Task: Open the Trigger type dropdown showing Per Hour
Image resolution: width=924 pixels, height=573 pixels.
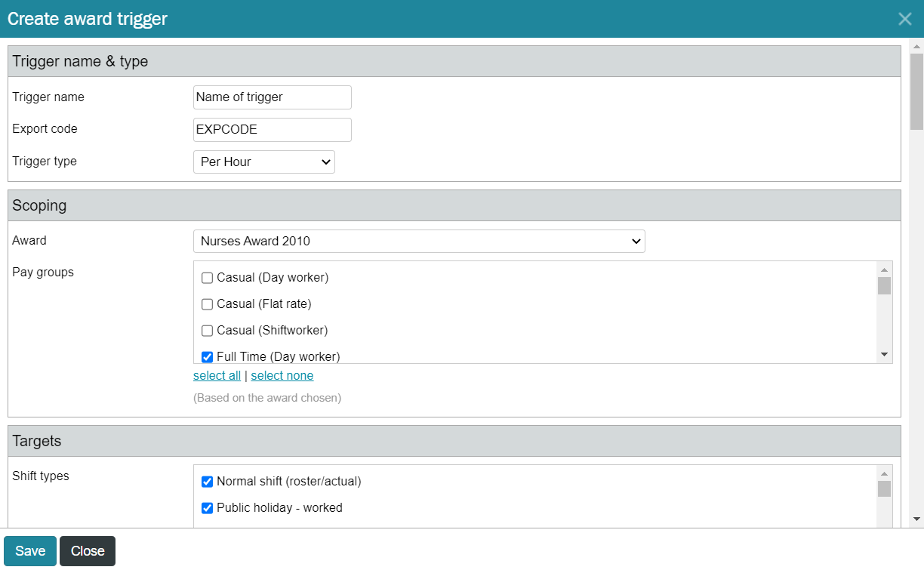Action: pos(264,162)
